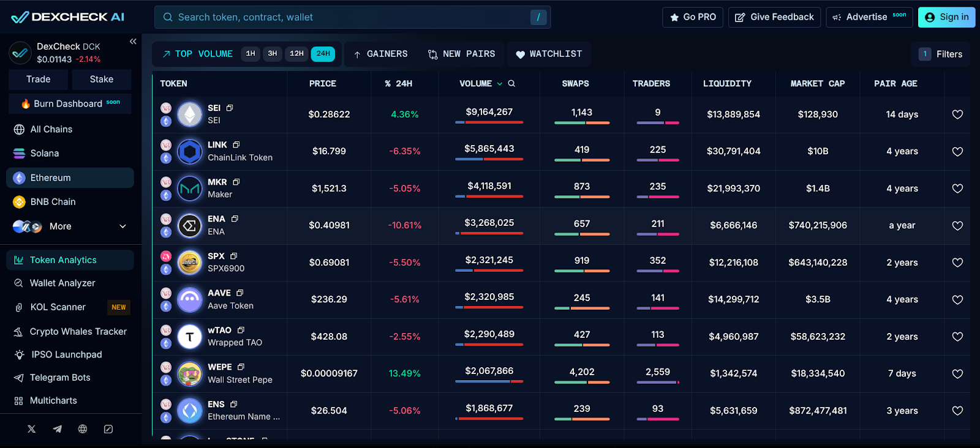Open the website globe icon in footer
This screenshot has width=980, height=448.
click(83, 429)
